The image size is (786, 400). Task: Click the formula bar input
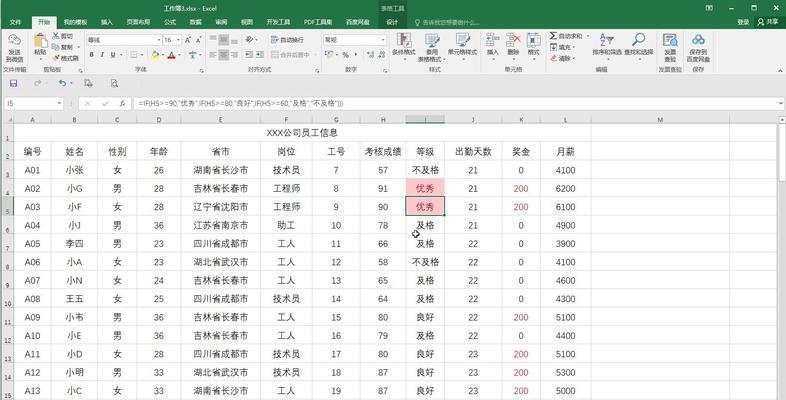coord(454,104)
